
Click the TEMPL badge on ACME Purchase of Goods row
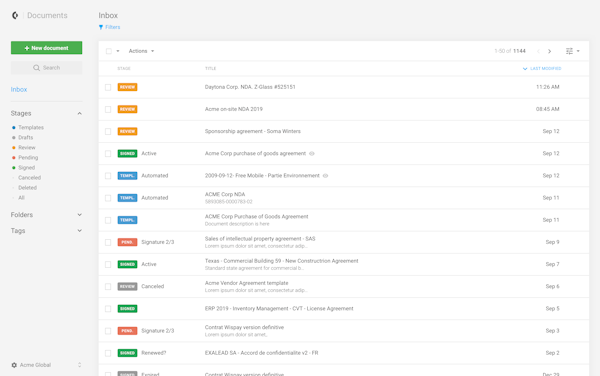[127, 220]
